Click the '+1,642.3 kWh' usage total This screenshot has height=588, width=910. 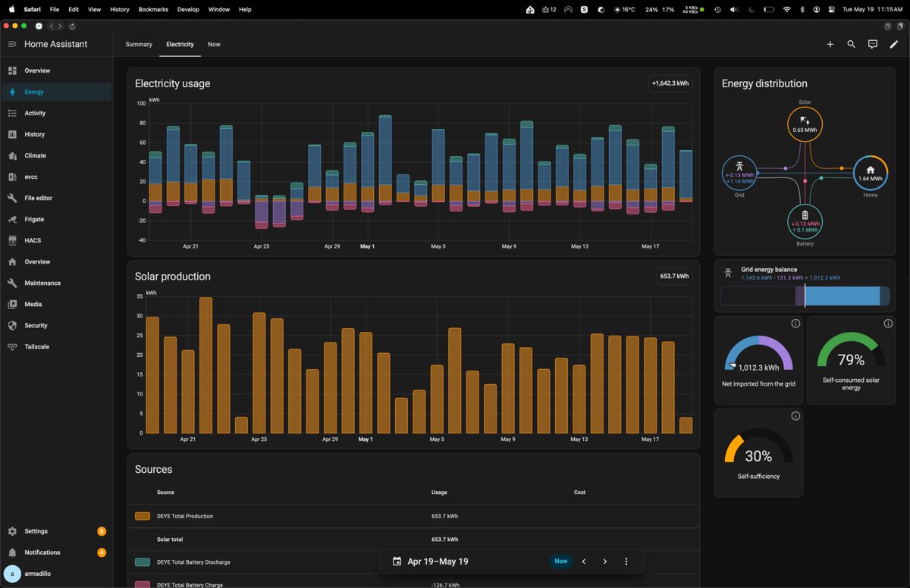tap(670, 83)
